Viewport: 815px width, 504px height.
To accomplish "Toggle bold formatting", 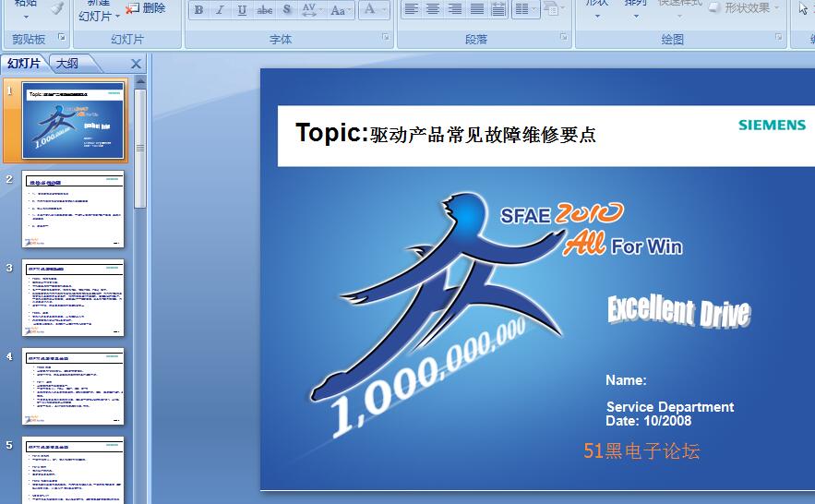I will tap(198, 10).
